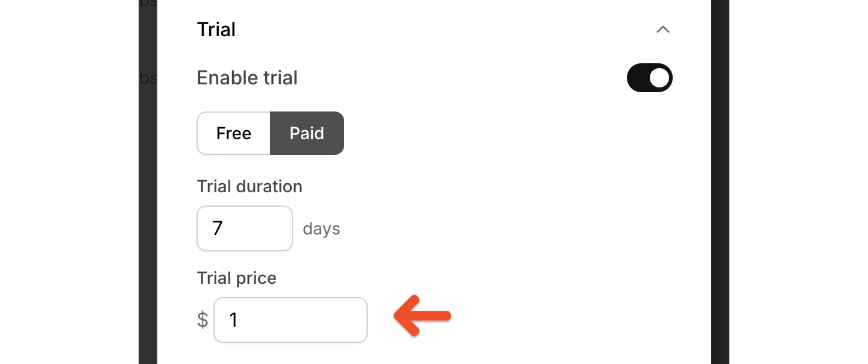
Task: Click the dollar sign beside the price field
Action: (201, 320)
